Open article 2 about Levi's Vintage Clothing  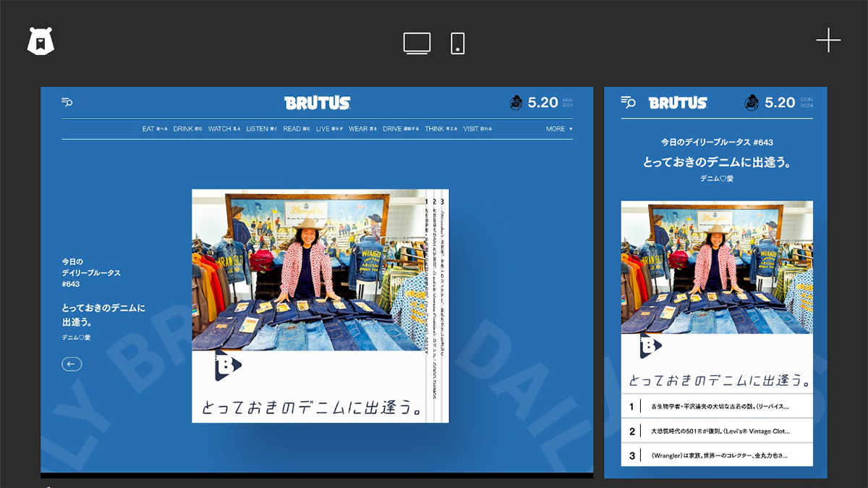click(x=716, y=431)
